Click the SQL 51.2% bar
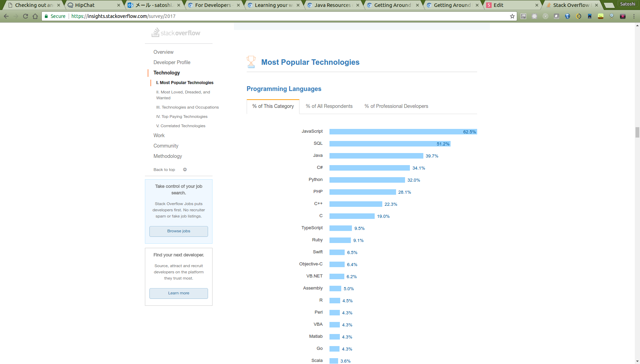The width and height of the screenshot is (640, 364). pos(390,144)
